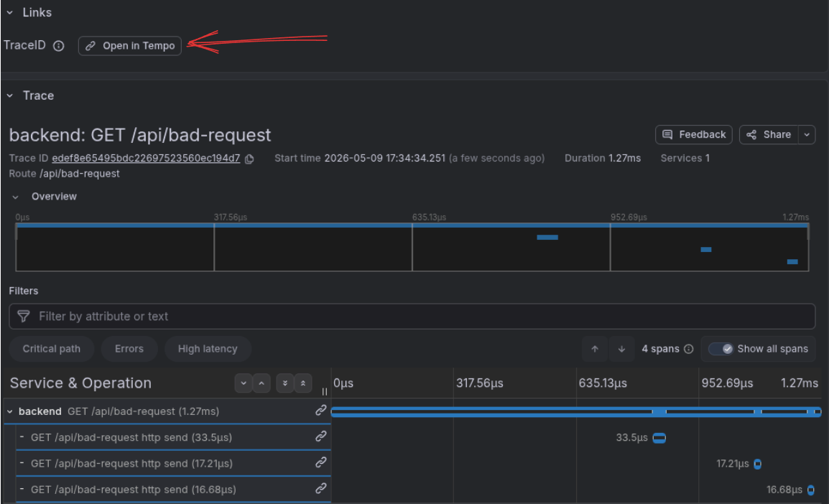
Task: Focus the Filter by attribute or text field
Action: 412,317
